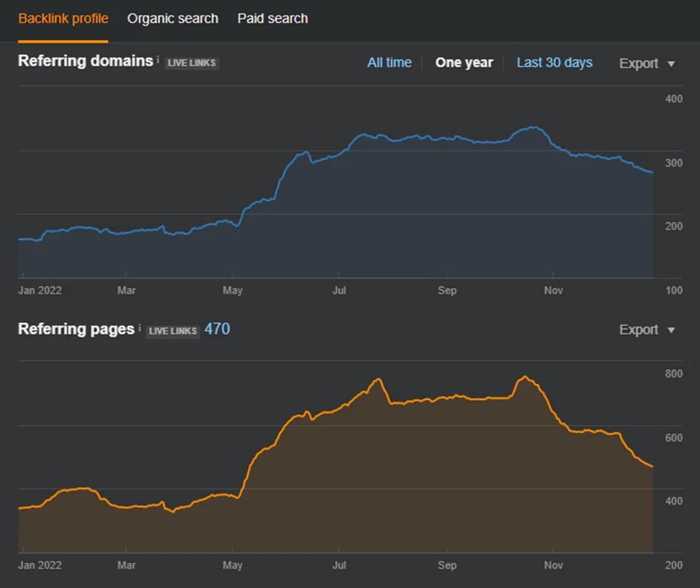This screenshot has width=700, height=588.
Task: Show Last 30 days range
Action: tap(555, 63)
